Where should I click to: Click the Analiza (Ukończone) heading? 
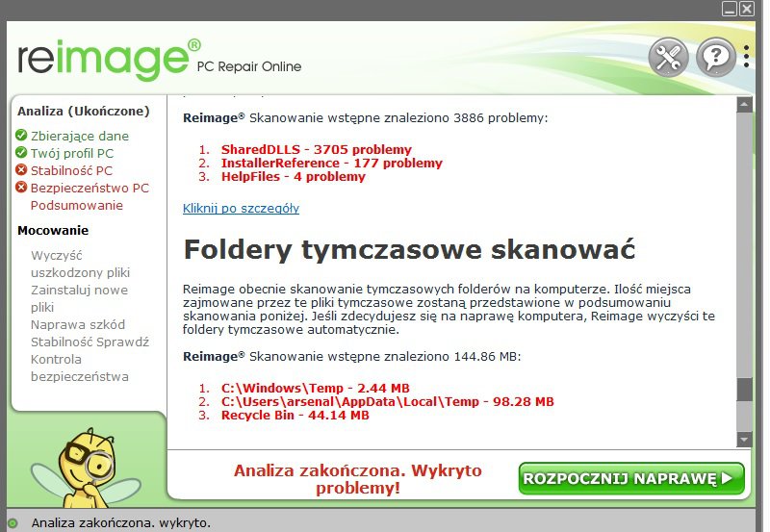[x=84, y=112]
